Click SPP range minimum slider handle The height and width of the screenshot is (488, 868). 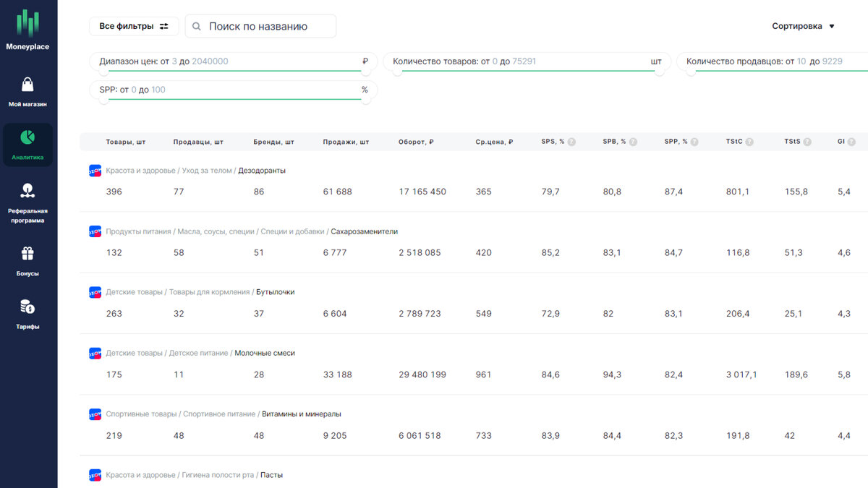point(104,99)
